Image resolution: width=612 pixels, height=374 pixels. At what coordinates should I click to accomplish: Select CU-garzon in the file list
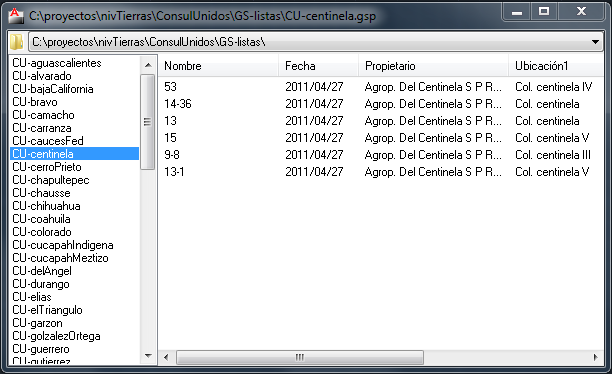(74, 323)
